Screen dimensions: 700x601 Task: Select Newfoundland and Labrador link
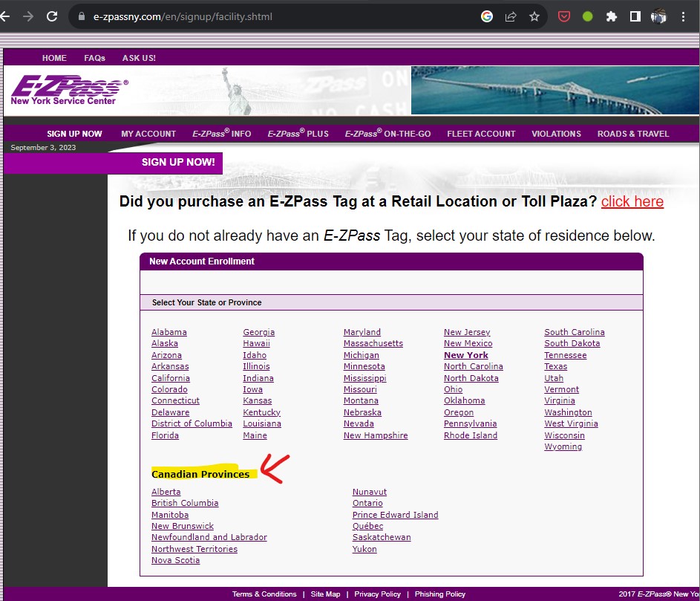click(209, 537)
